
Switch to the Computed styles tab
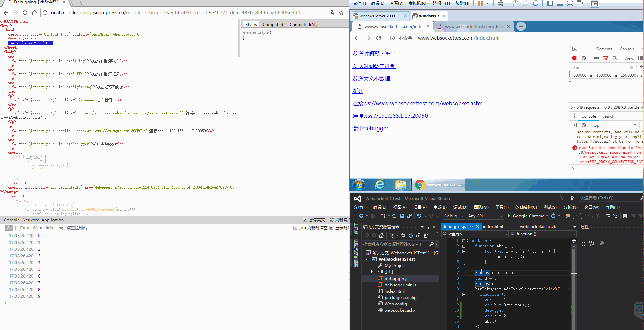click(x=273, y=24)
